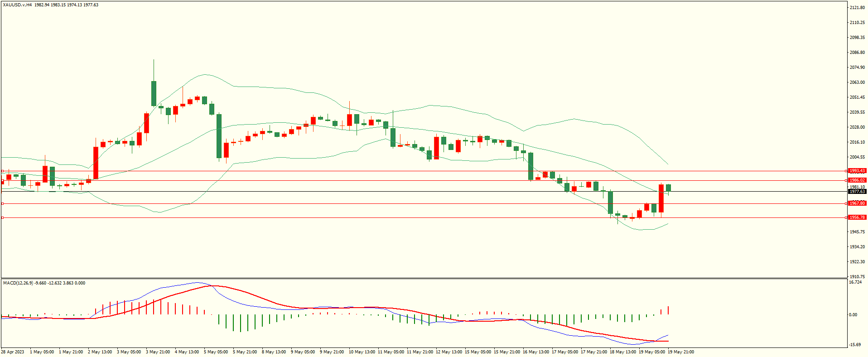Click the 19 May 21:00 time label

coord(681,352)
